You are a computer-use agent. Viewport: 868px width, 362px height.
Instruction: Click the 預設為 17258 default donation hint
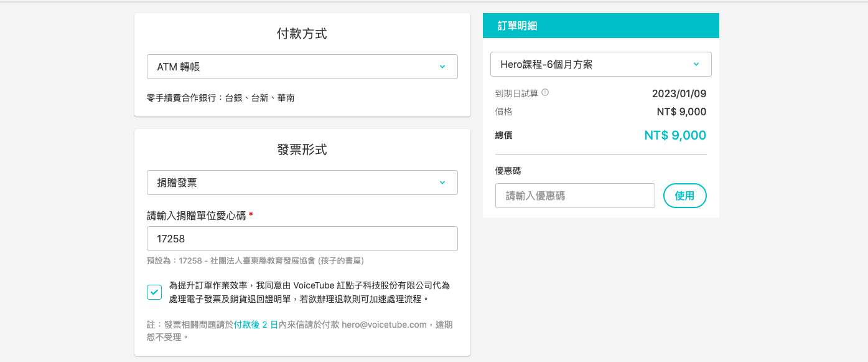tap(255, 261)
